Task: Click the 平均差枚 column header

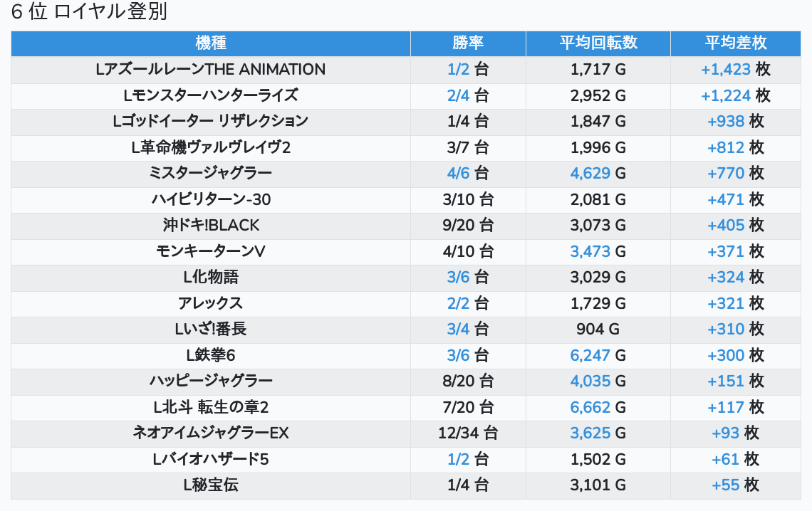Action: [736, 43]
